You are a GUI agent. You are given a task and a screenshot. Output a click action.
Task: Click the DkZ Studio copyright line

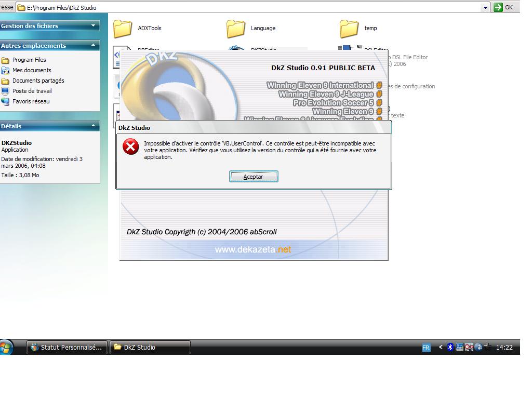[202, 232]
